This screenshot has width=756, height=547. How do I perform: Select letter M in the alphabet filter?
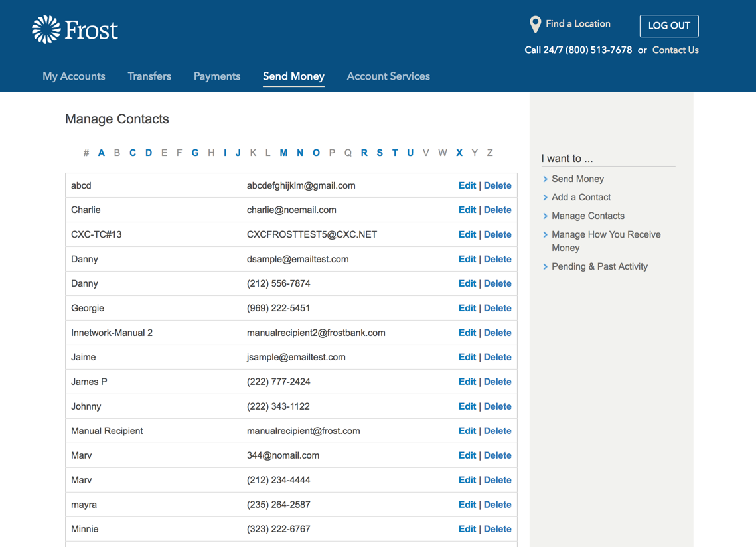coord(283,153)
